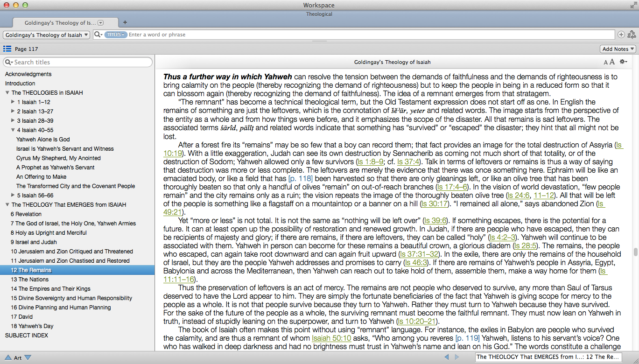Image resolution: width=639 pixels, height=364 pixels.
Task: Collapse the 4 Isaiah 40–55 entry
Action: pyautogui.click(x=13, y=130)
